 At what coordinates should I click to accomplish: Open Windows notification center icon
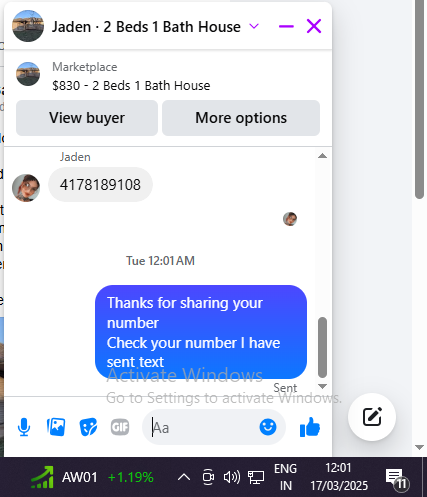click(397, 478)
